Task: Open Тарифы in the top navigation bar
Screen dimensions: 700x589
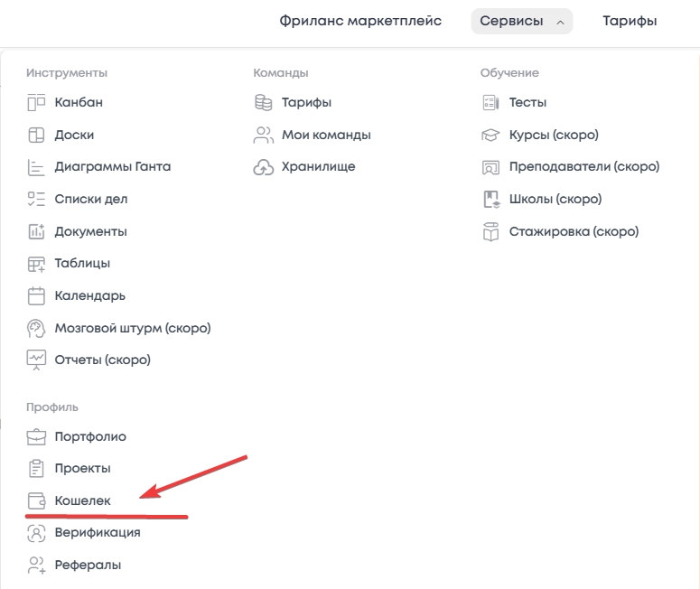Action: pos(630,21)
